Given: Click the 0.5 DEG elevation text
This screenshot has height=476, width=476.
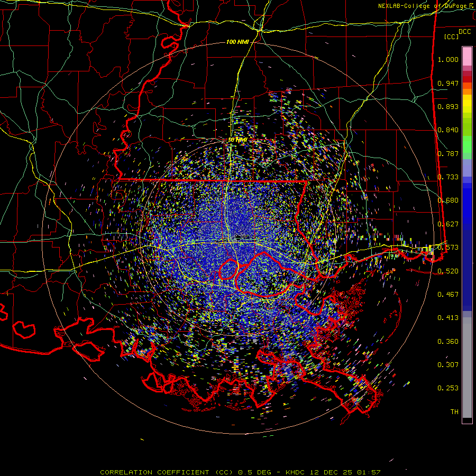Looking at the screenshot, I should coord(254,472).
